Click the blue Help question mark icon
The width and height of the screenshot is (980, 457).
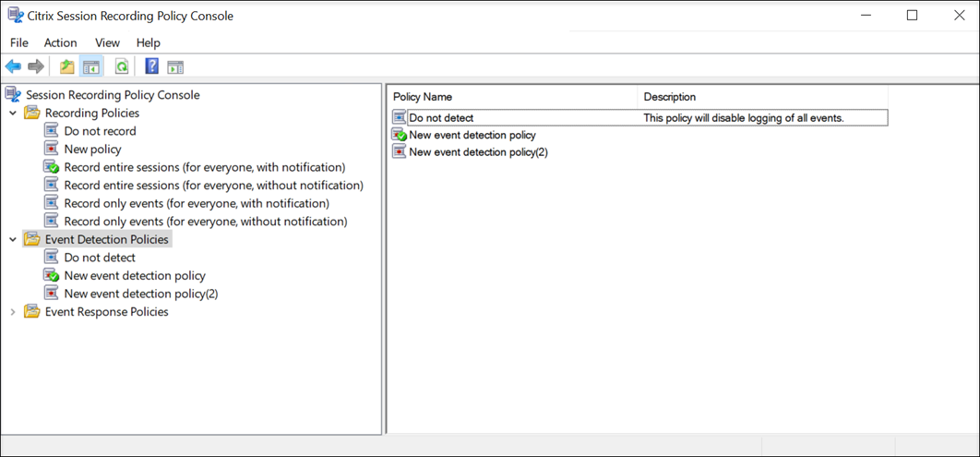[x=151, y=66]
